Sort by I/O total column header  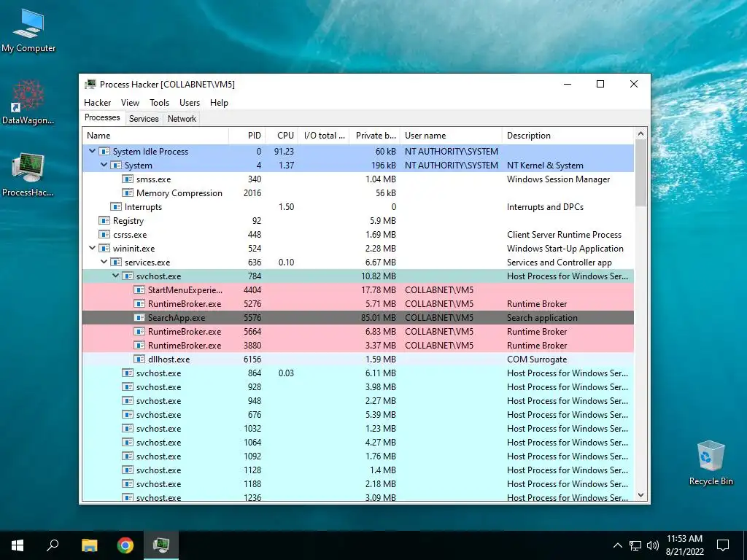point(324,135)
